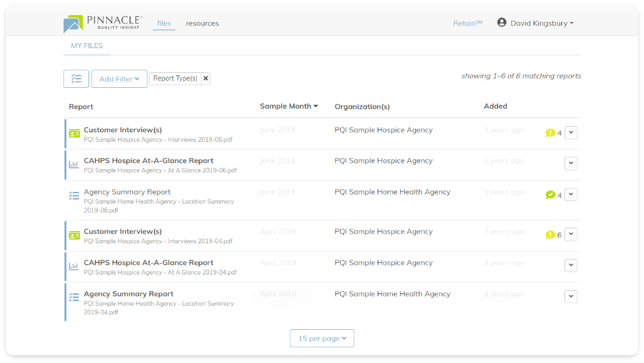The height and width of the screenshot is (363, 644).
Task: Select the MY FILES tab
Action: coord(87,46)
